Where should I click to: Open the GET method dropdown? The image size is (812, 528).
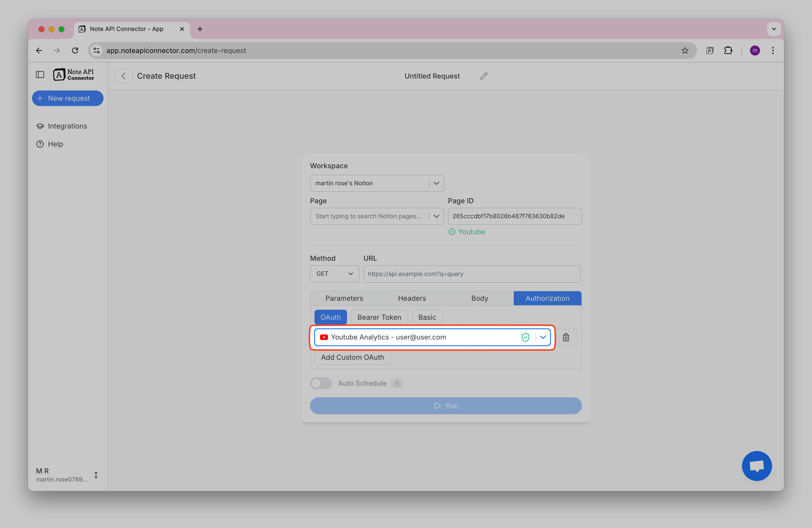point(334,274)
